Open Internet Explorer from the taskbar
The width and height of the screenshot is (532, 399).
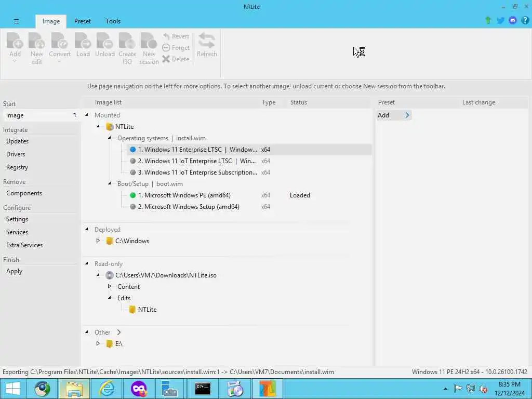click(106, 389)
